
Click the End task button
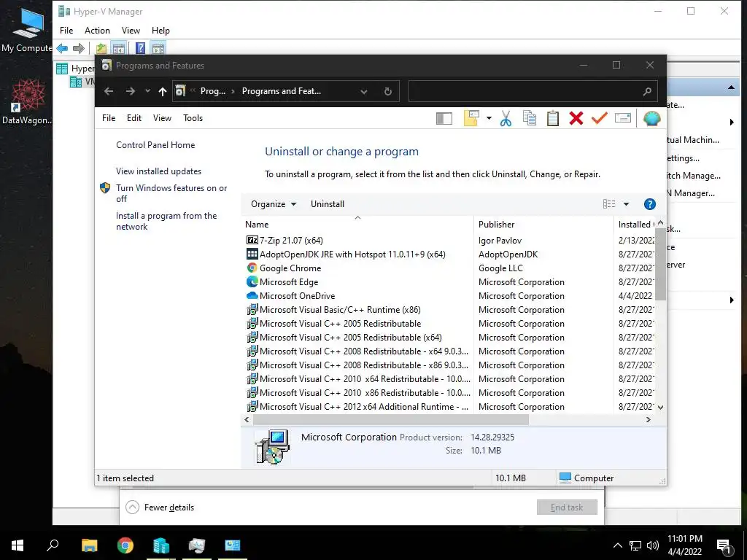coord(567,507)
